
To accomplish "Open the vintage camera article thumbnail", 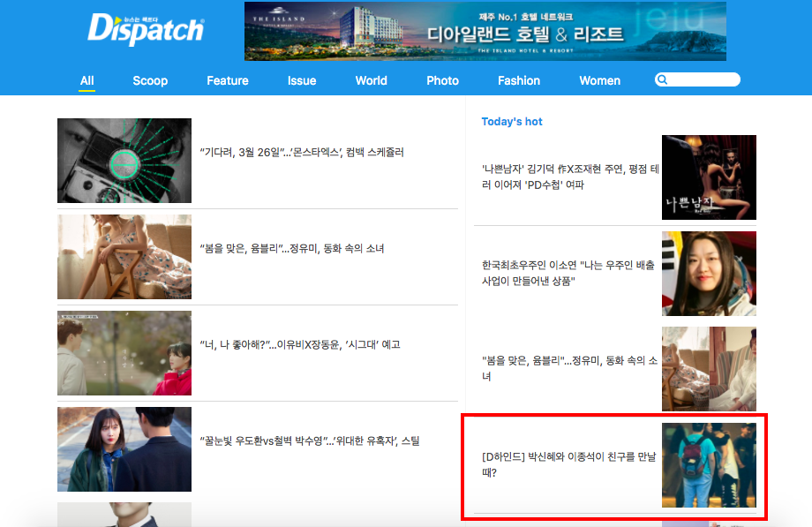I will [124, 161].
